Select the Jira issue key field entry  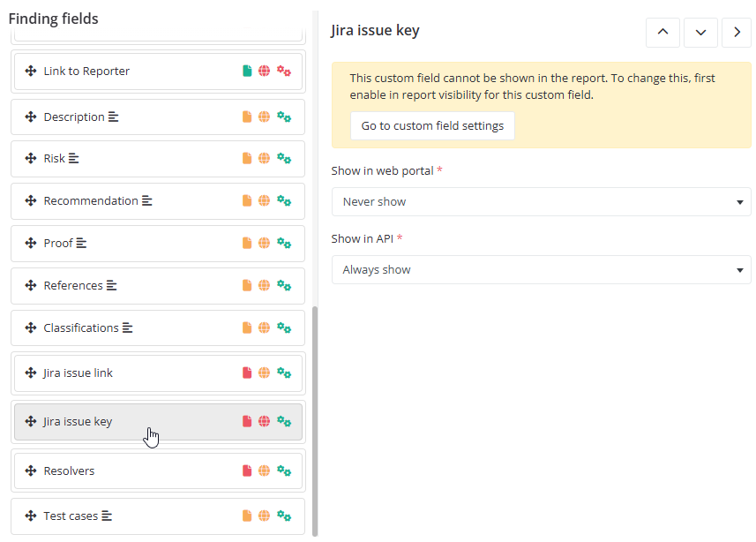[x=132, y=421]
